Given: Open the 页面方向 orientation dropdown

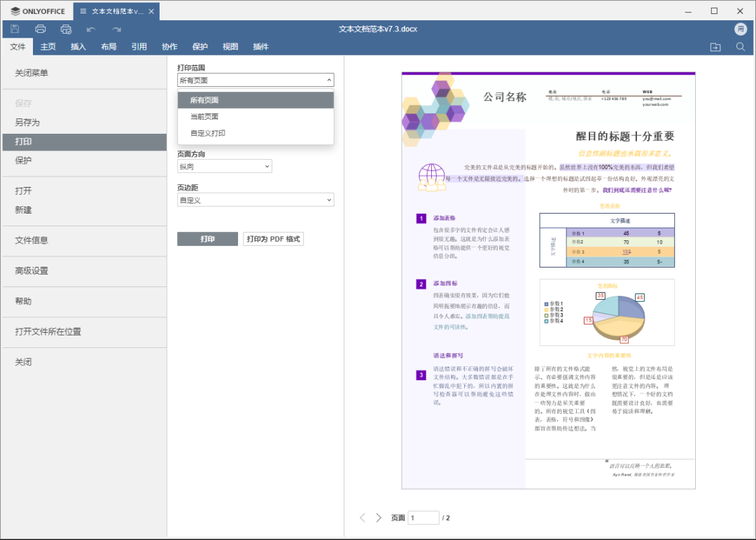Looking at the screenshot, I should (x=224, y=166).
